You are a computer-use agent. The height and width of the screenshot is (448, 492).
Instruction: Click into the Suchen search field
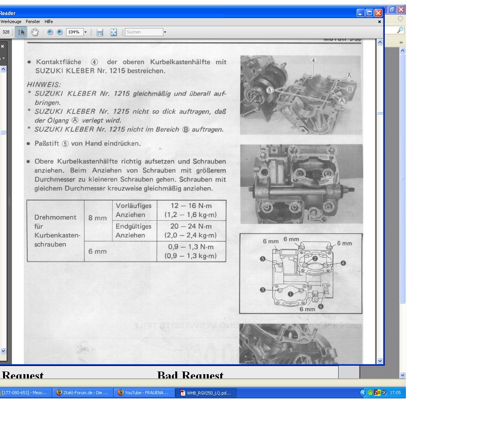(x=144, y=32)
